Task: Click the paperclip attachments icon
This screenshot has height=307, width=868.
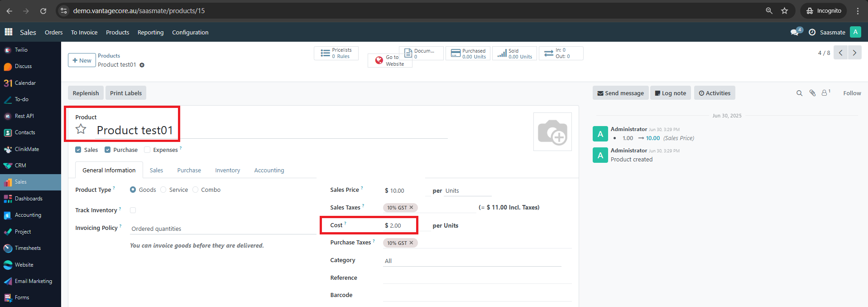Action: [x=812, y=93]
